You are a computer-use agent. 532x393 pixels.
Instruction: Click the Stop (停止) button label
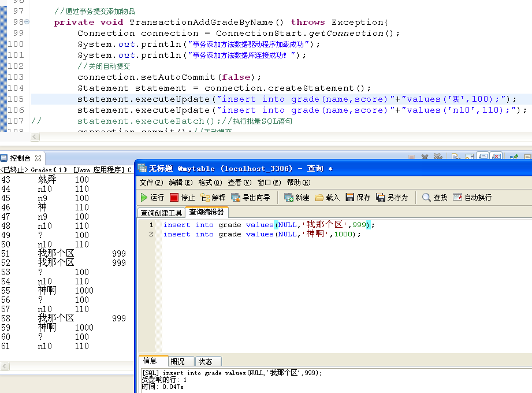[188, 198]
